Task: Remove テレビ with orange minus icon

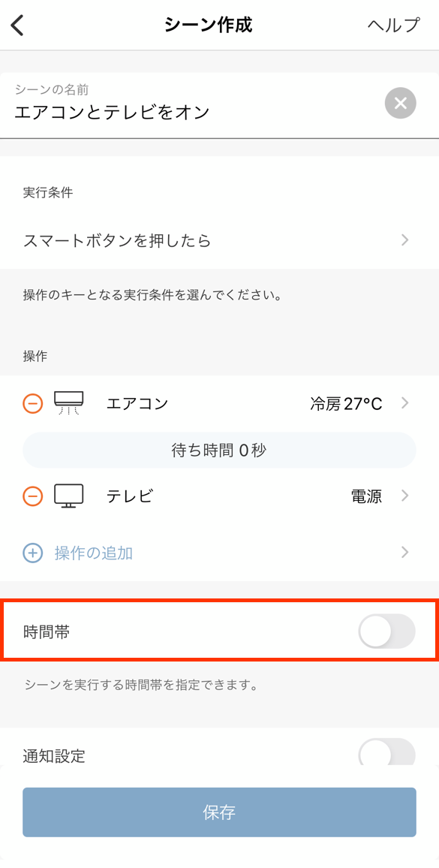Action: [x=33, y=496]
